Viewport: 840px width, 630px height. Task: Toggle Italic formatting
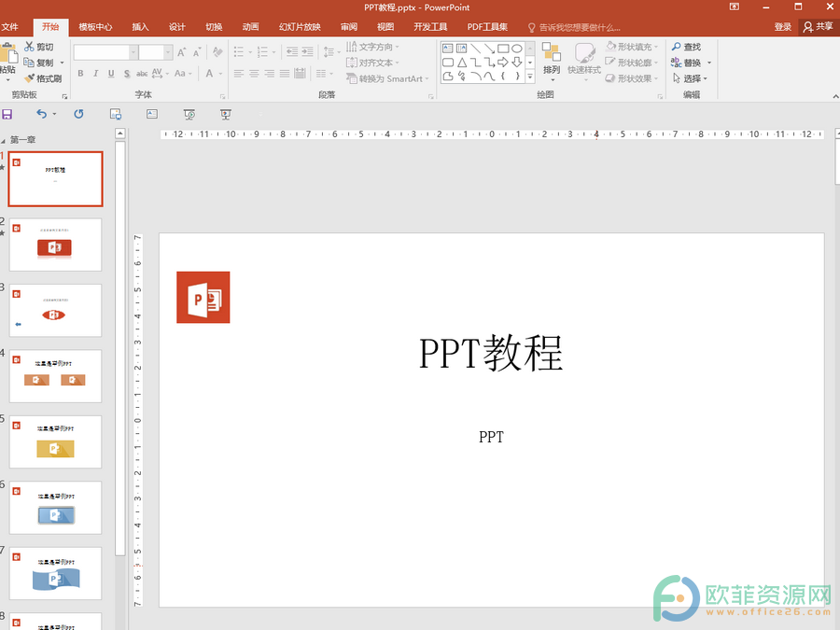point(95,74)
